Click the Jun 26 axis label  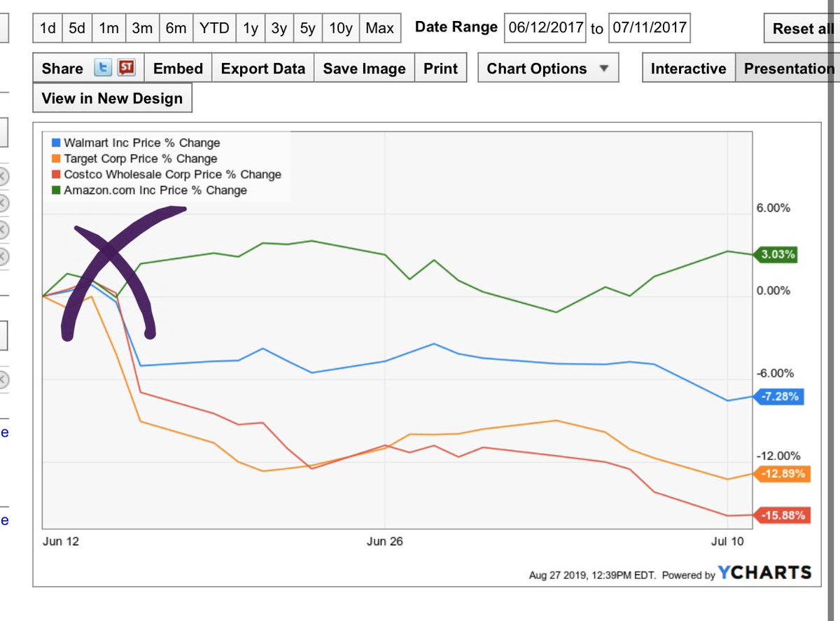click(386, 541)
